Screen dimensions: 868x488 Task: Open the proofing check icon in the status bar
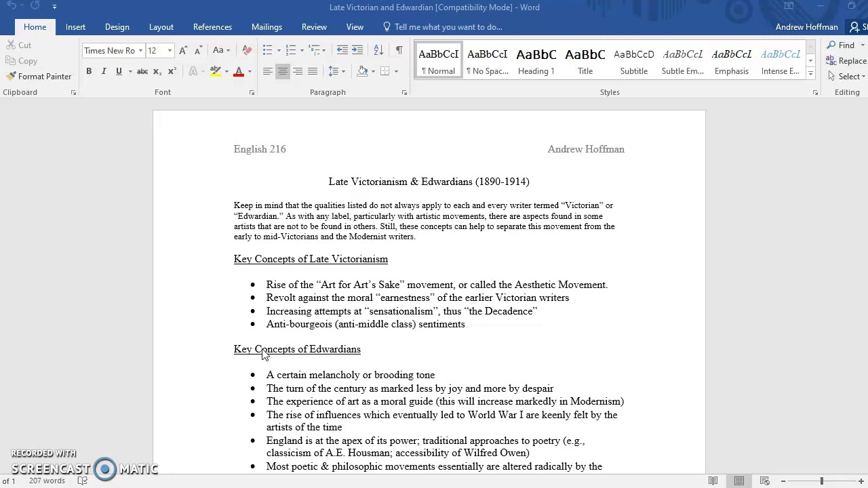coord(83,481)
